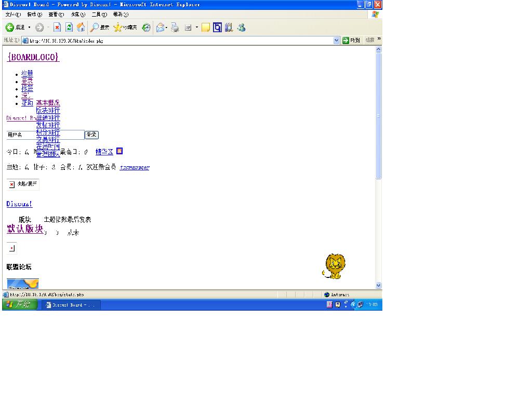
Task: Focus the 用户名 username input field
Action: 46,135
